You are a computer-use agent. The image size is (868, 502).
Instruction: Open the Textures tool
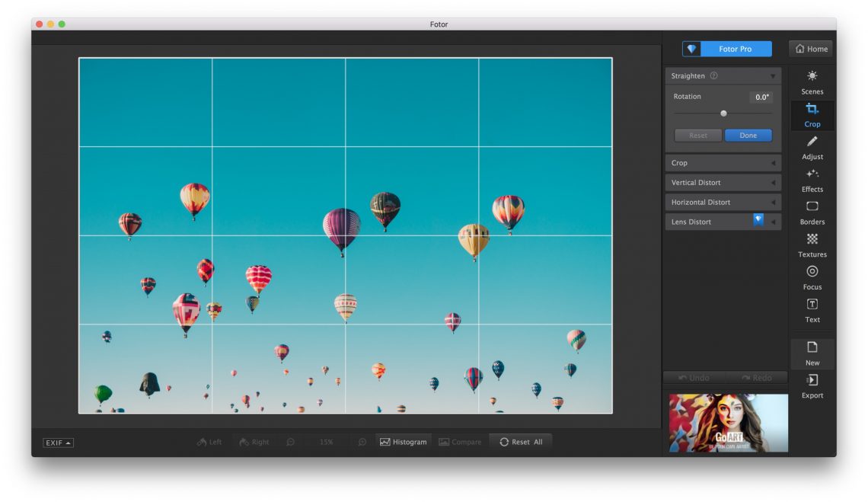[812, 245]
